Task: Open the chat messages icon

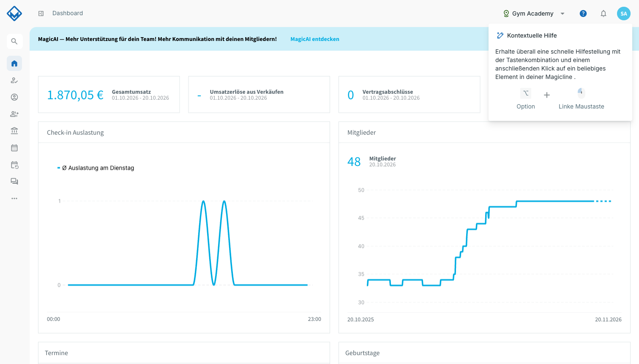Action: [14, 182]
